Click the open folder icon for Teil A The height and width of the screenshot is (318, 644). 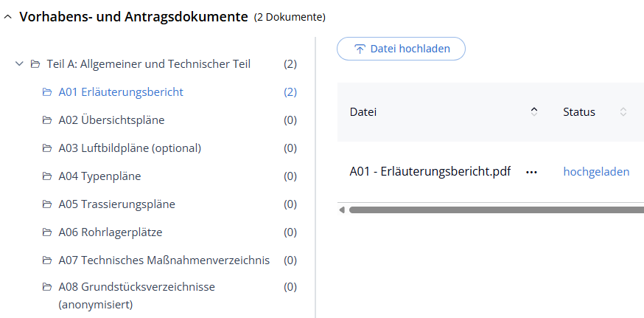(35, 64)
